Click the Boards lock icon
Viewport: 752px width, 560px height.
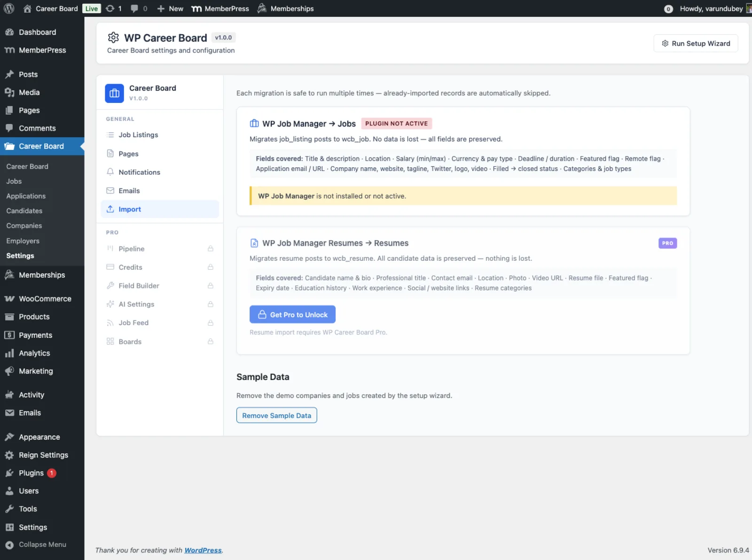click(x=211, y=342)
